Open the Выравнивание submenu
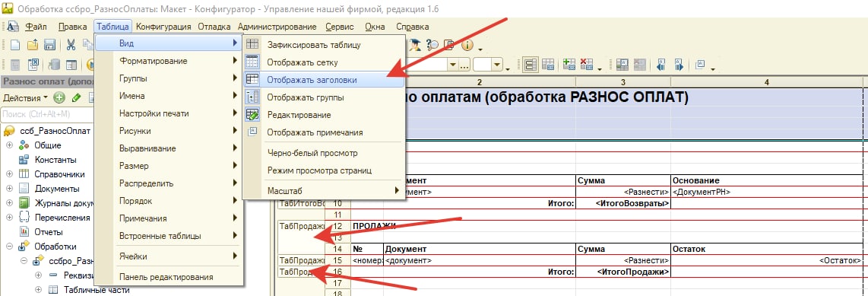Screen dimensions: 868x296 pyautogui.click(x=169, y=148)
